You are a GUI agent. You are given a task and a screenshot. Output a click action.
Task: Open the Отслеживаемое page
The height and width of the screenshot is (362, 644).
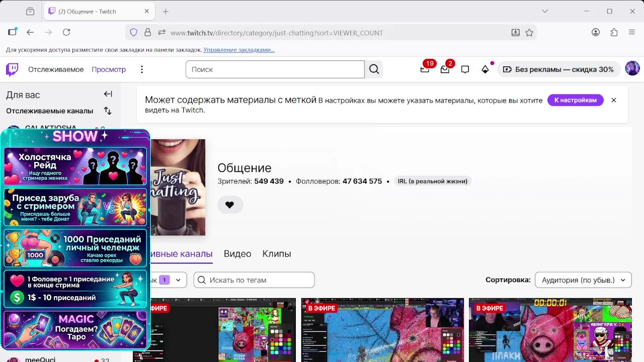[56, 69]
